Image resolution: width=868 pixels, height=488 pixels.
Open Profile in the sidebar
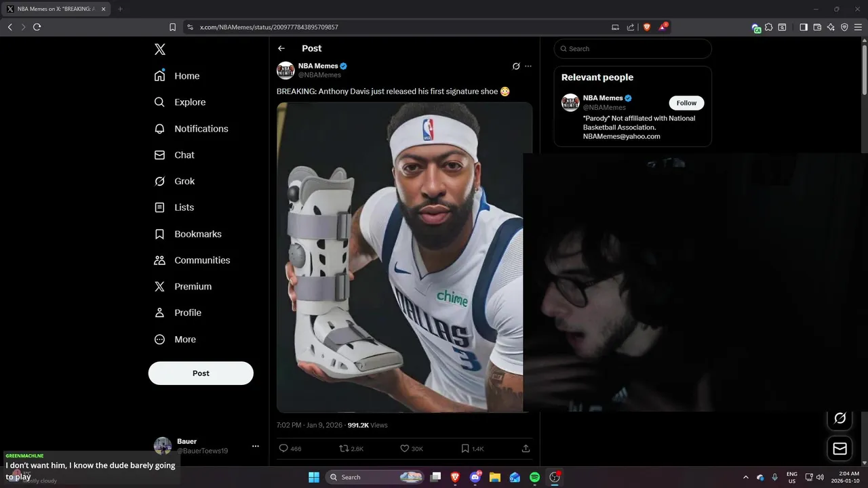point(178,313)
